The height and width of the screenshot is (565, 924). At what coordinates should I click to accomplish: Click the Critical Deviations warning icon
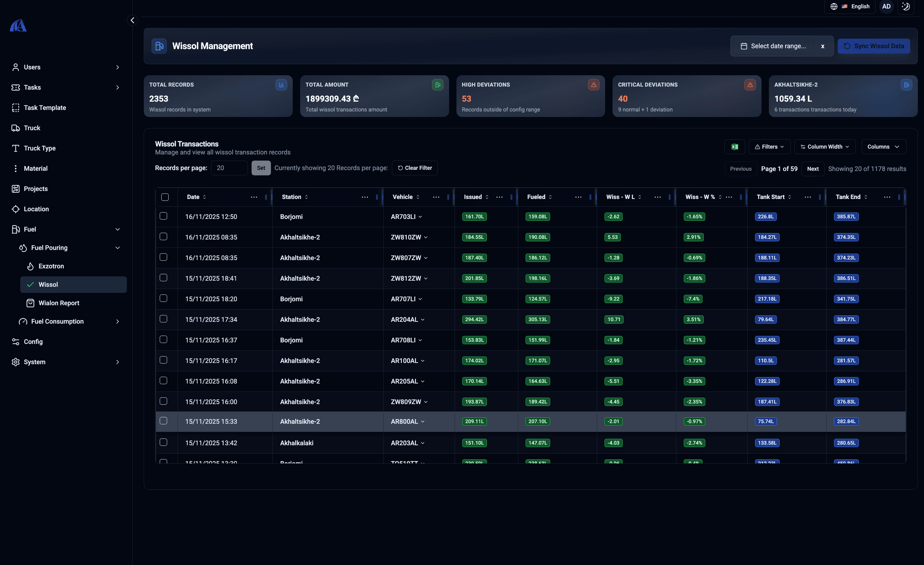750,85
